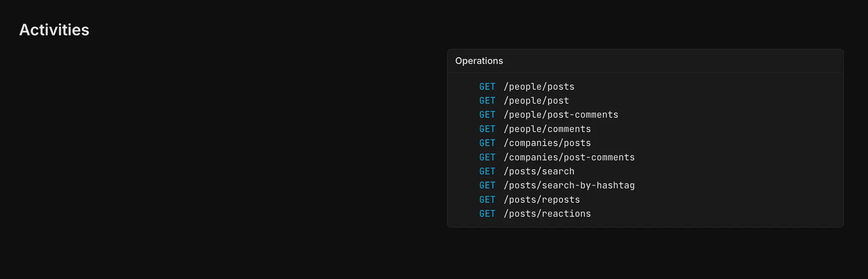This screenshot has width=868, height=279.
Task: Open the GET /posts/search operation
Action: pyautogui.click(x=527, y=171)
